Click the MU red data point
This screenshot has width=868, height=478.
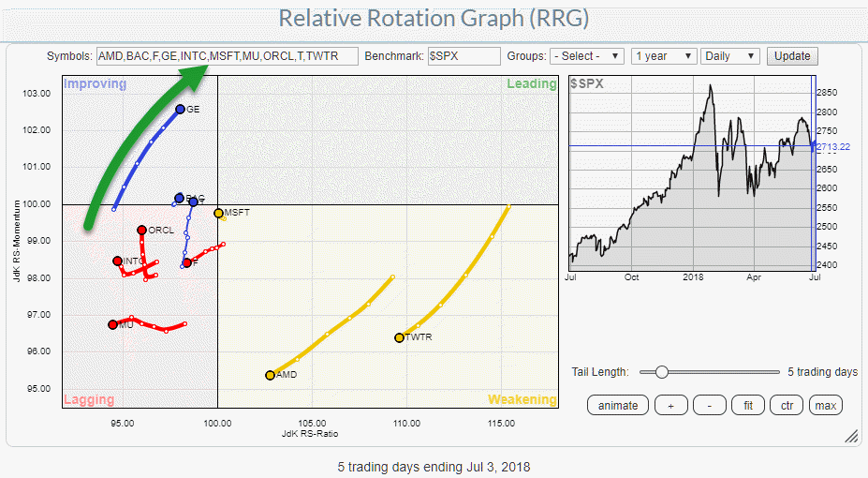click(113, 324)
